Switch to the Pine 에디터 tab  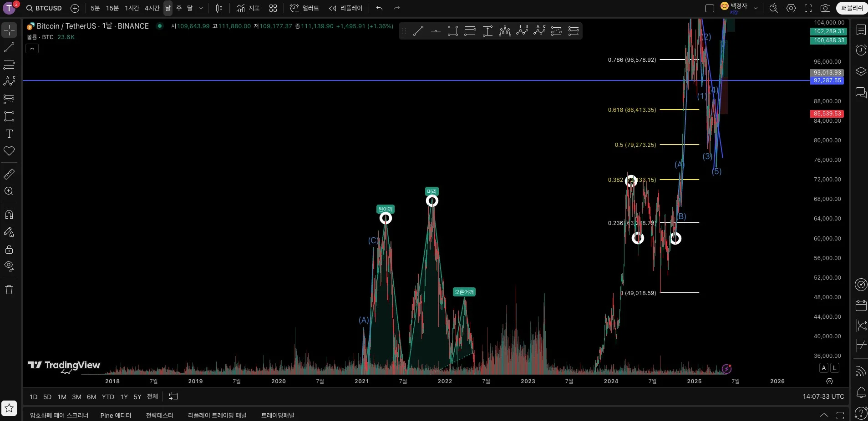tap(116, 416)
